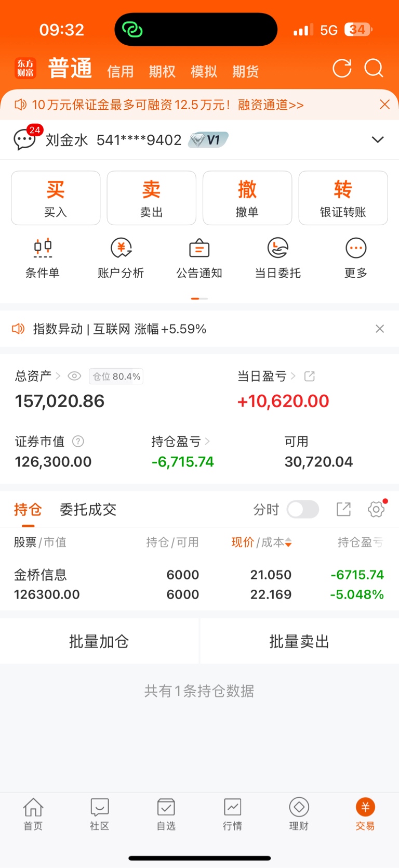399x868 pixels.
Task: Share today's profit via 当日盈亏 share icon
Action: [x=310, y=376]
